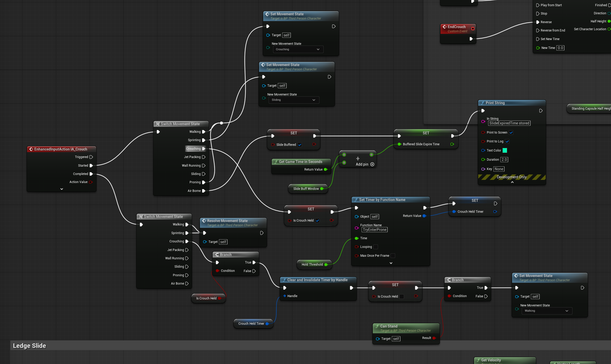
Task: Open the Text Color swatch on Print String
Action: pos(505,150)
